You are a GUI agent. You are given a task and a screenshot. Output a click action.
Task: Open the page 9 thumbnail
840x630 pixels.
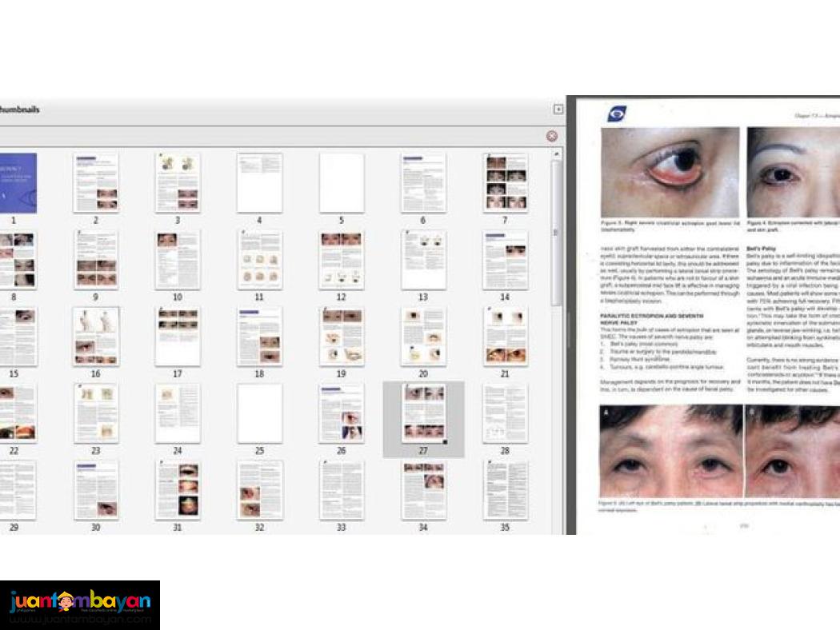click(96, 260)
